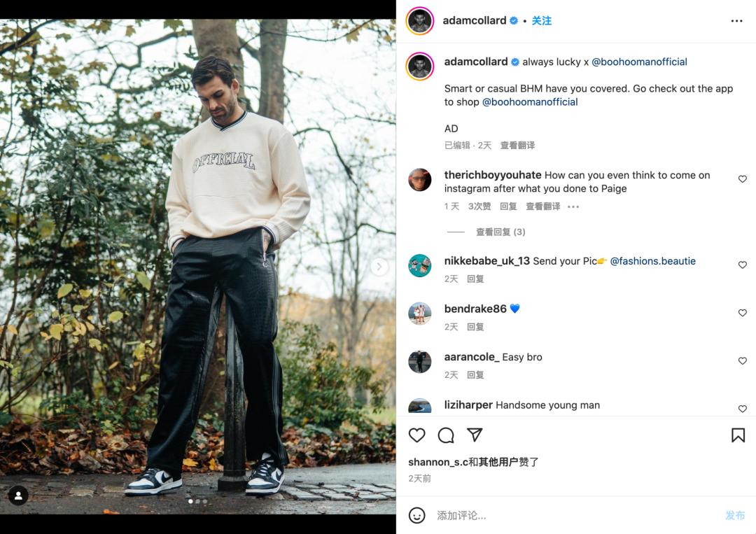The width and height of the screenshot is (756, 534).
Task: Follow adamcollard with 关注 button
Action: click(x=541, y=21)
